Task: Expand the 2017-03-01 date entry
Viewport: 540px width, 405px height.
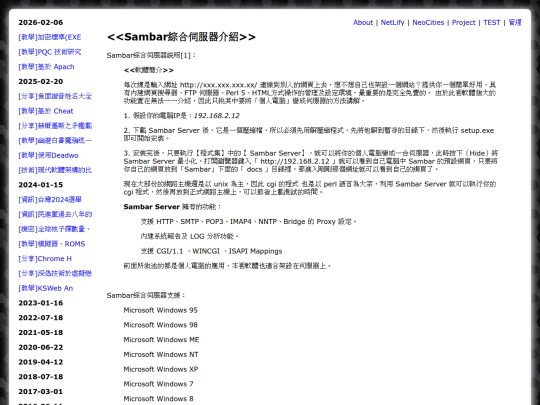Action: pyautogui.click(x=41, y=392)
